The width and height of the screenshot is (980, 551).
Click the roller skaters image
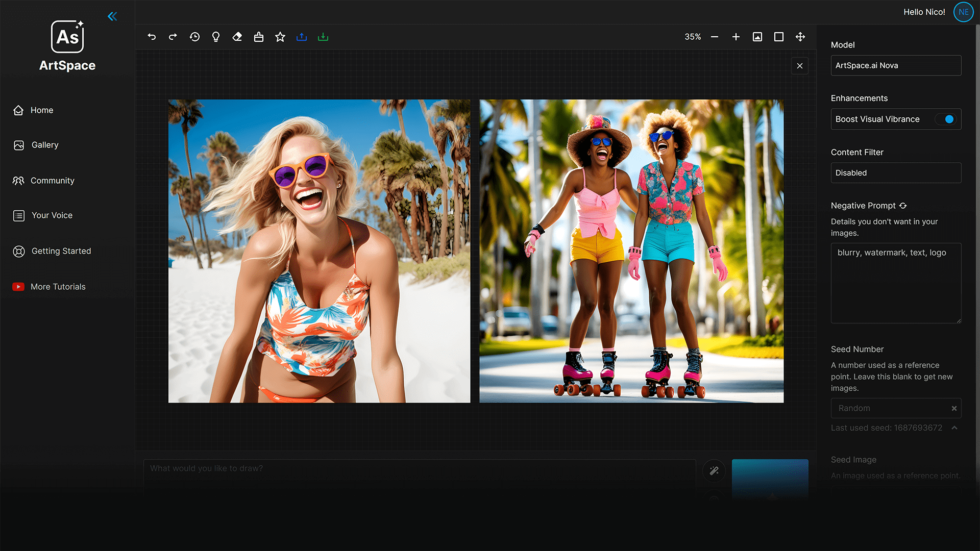pos(631,251)
